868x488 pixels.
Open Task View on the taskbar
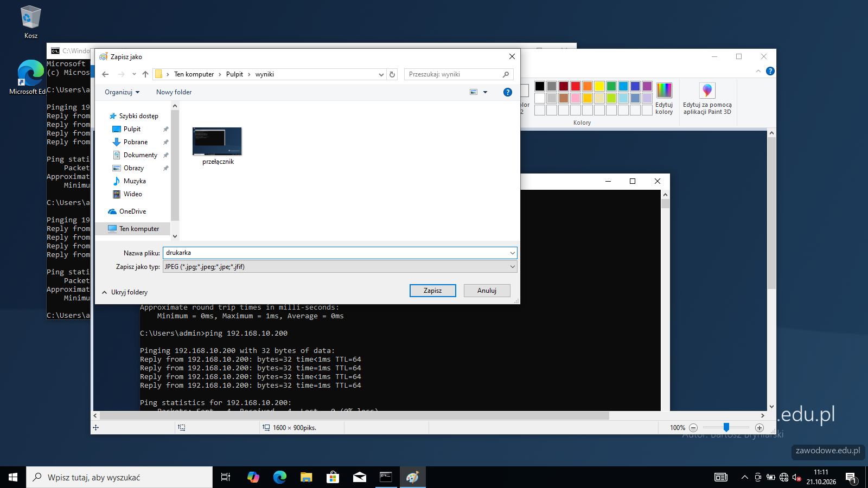pos(226,477)
